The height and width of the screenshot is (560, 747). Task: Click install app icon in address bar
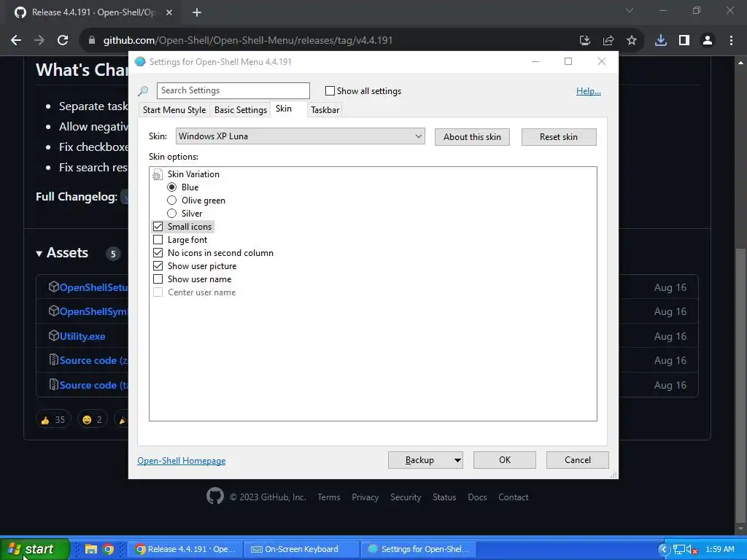[585, 41]
